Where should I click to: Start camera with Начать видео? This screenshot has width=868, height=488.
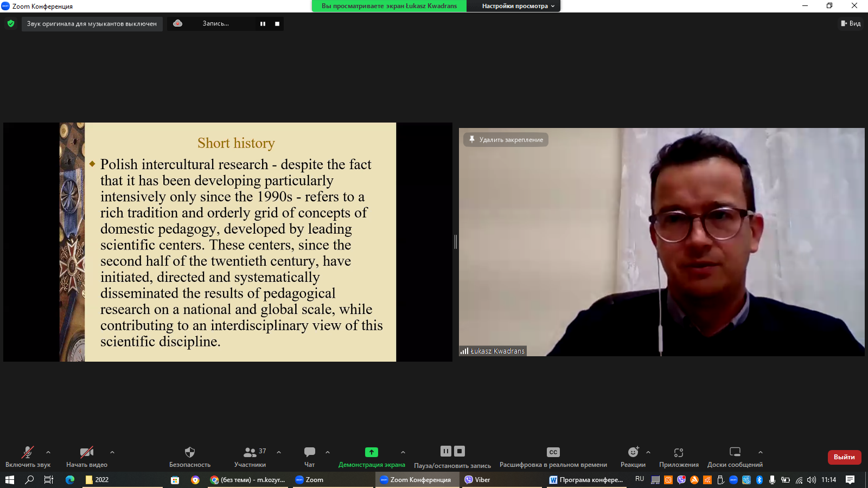click(86, 452)
